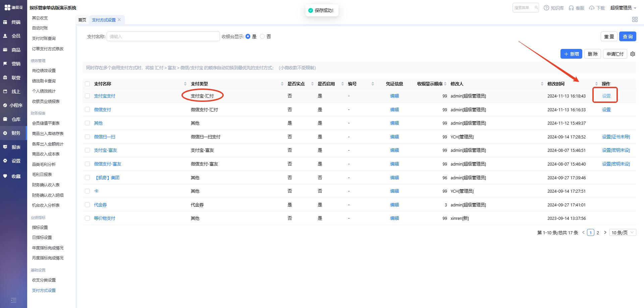
Task: Open the 营销 sidebar section icon
Action: pos(5,64)
